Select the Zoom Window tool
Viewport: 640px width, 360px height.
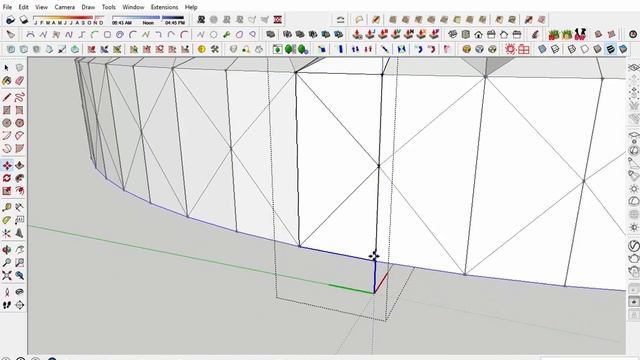(x=19, y=262)
